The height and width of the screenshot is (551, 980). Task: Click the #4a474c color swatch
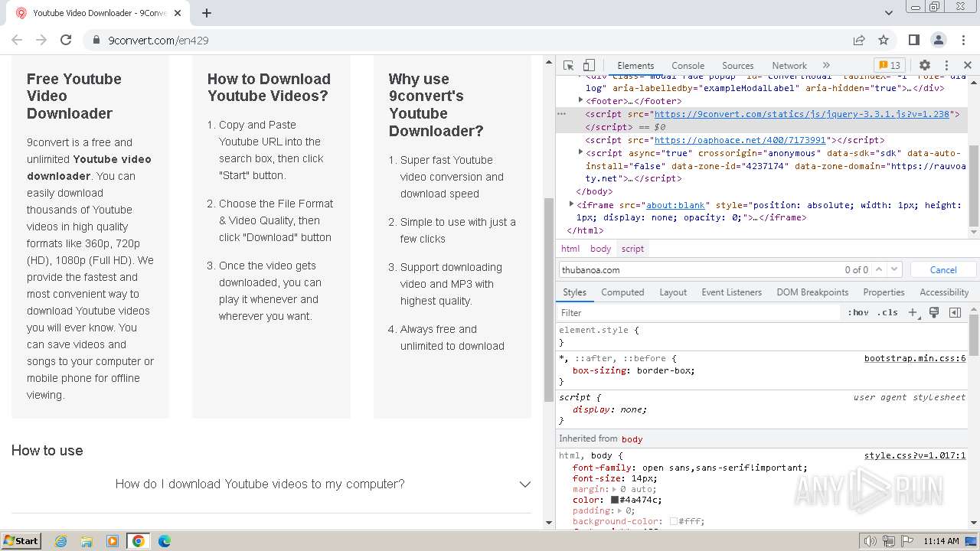pos(614,500)
